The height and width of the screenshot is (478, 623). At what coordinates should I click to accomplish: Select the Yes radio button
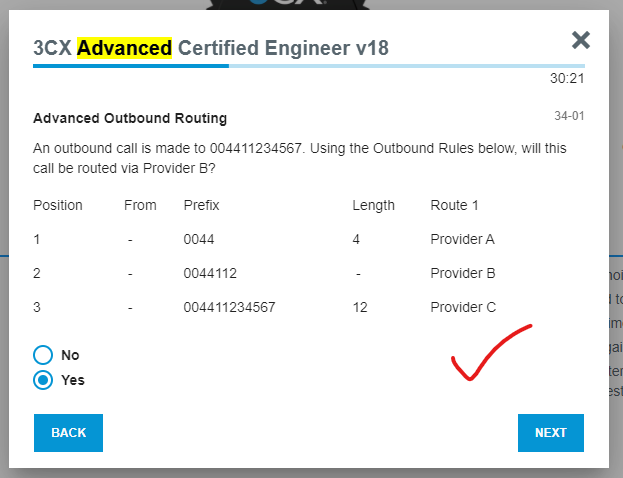pos(43,380)
